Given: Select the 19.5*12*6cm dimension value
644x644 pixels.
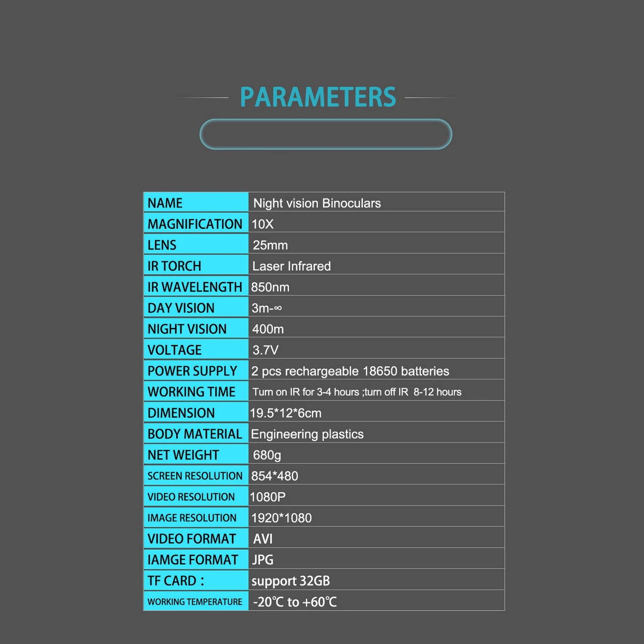Looking at the screenshot, I should (285, 413).
